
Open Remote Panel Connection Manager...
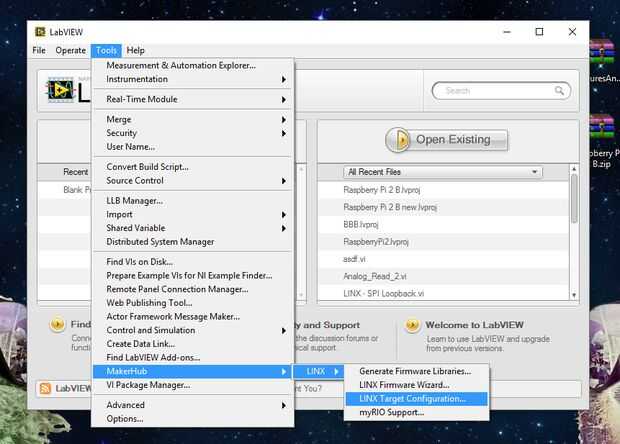click(x=193, y=289)
